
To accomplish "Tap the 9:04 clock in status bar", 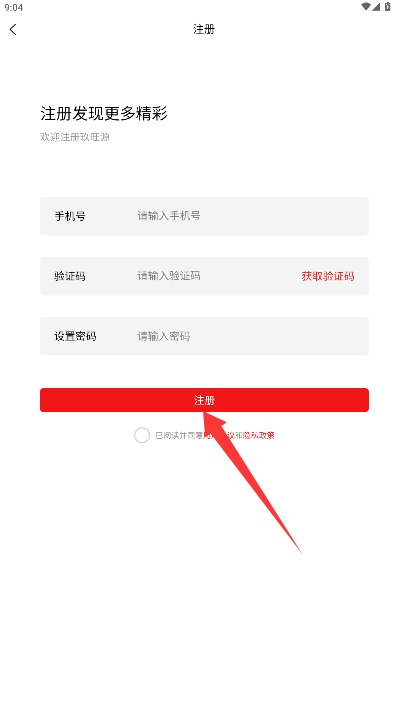I will [13, 8].
